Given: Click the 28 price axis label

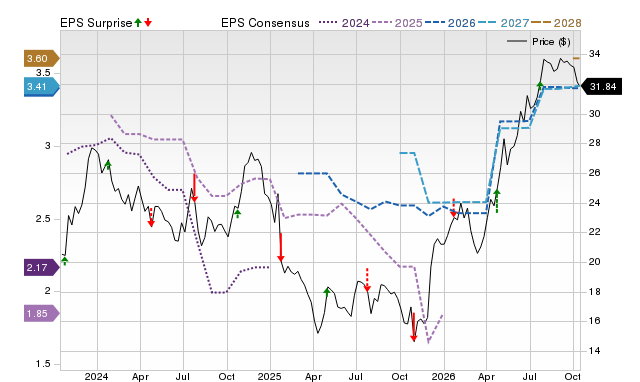Looking at the screenshot, I should click(595, 143).
